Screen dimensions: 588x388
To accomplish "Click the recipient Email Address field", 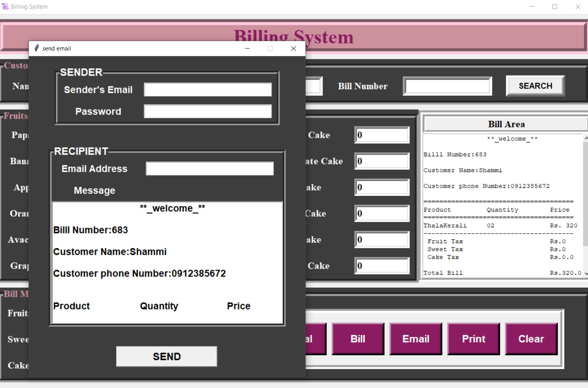I will coord(210,169).
